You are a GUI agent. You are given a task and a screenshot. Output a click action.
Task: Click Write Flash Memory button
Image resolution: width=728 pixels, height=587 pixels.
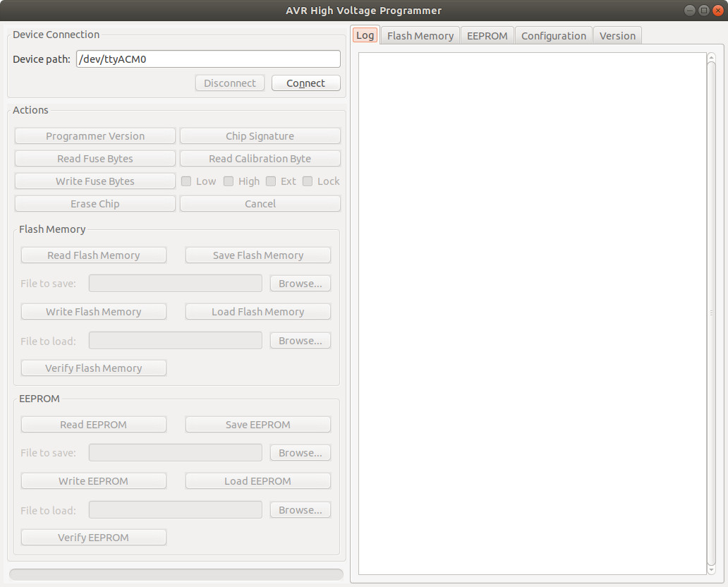pyautogui.click(x=94, y=312)
